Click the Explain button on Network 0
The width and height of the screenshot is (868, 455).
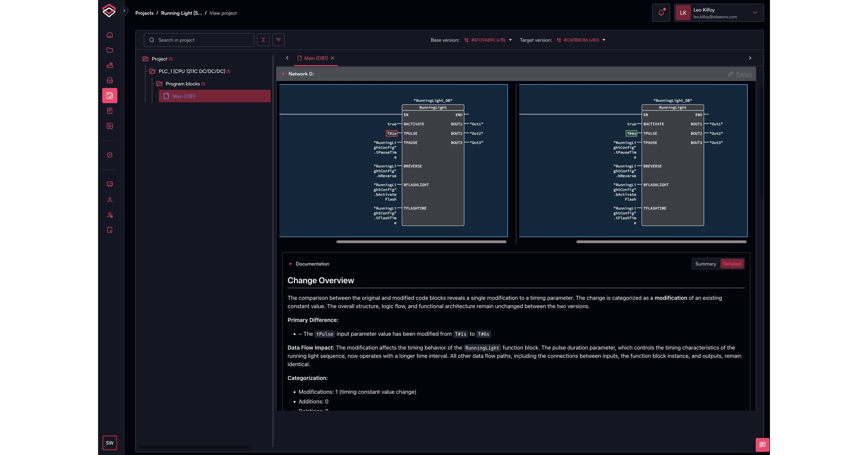740,74
